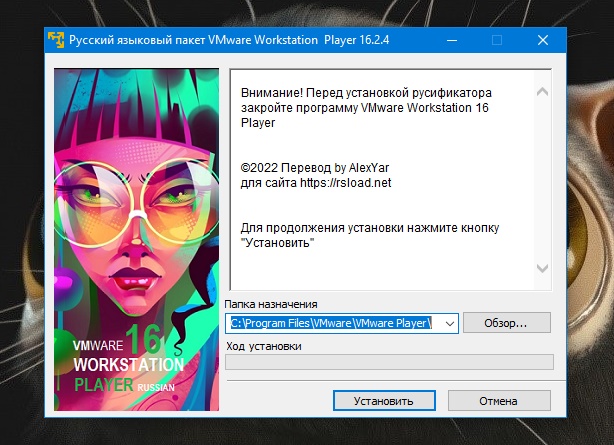Viewport: 614px width, 445px height.
Task: Click scroll down arrow in info text
Action: pos(542,268)
